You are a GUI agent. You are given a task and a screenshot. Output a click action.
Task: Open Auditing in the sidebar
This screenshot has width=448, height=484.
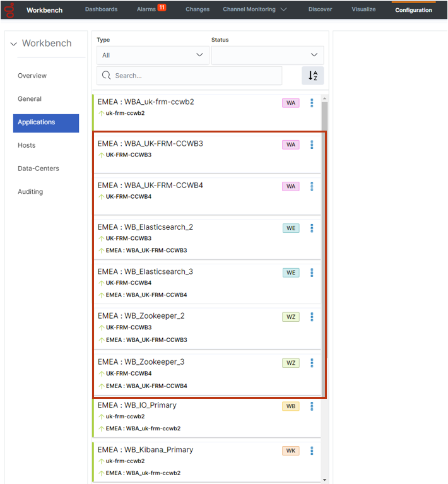tap(30, 192)
